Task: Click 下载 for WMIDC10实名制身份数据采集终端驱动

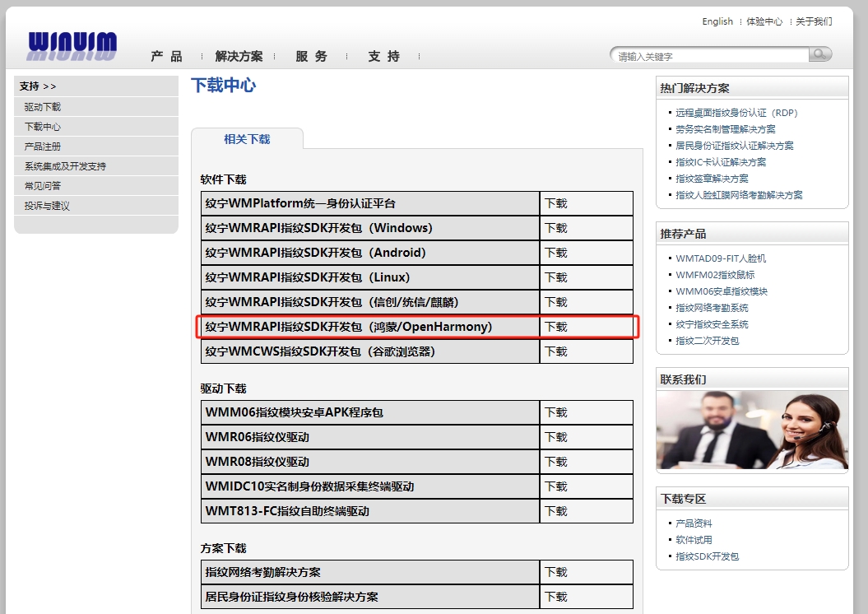Action: [556, 486]
